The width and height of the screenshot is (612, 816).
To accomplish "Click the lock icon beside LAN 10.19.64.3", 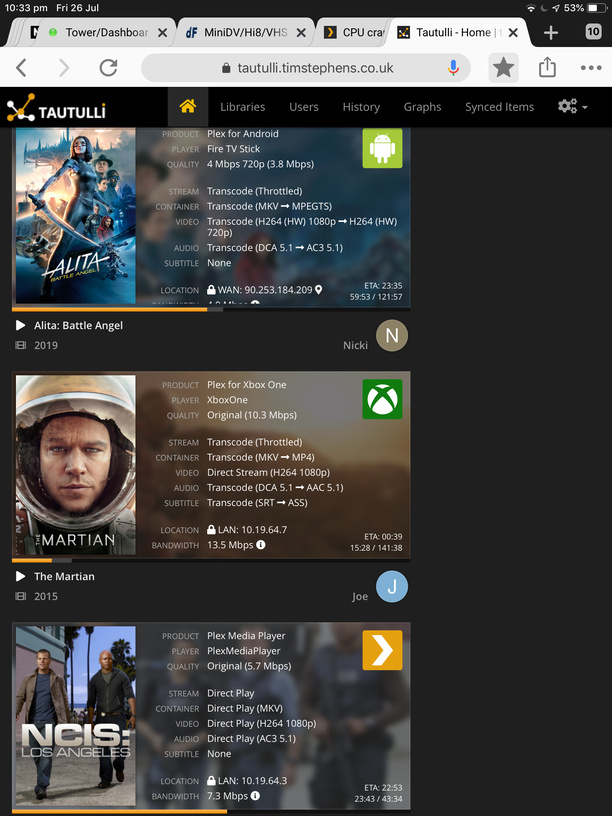I will tap(211, 780).
